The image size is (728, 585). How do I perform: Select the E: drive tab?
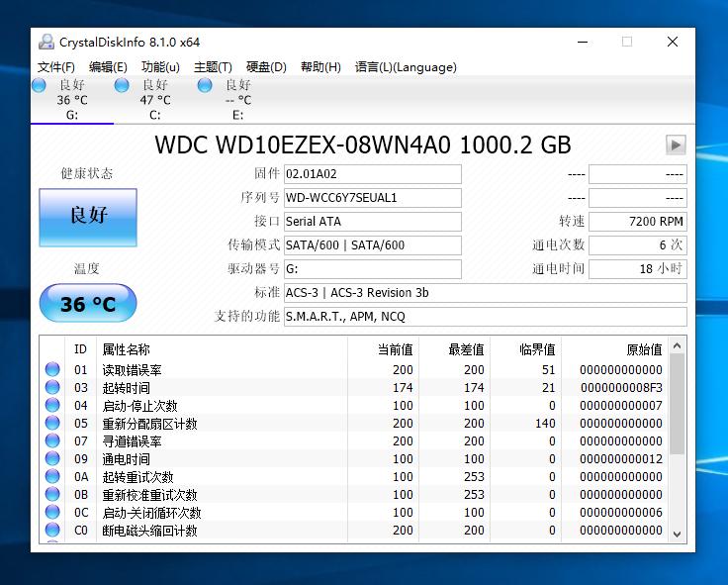tap(237, 99)
